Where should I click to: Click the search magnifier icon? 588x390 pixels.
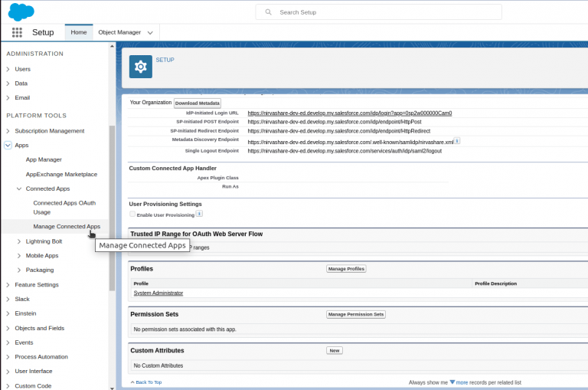coord(268,12)
